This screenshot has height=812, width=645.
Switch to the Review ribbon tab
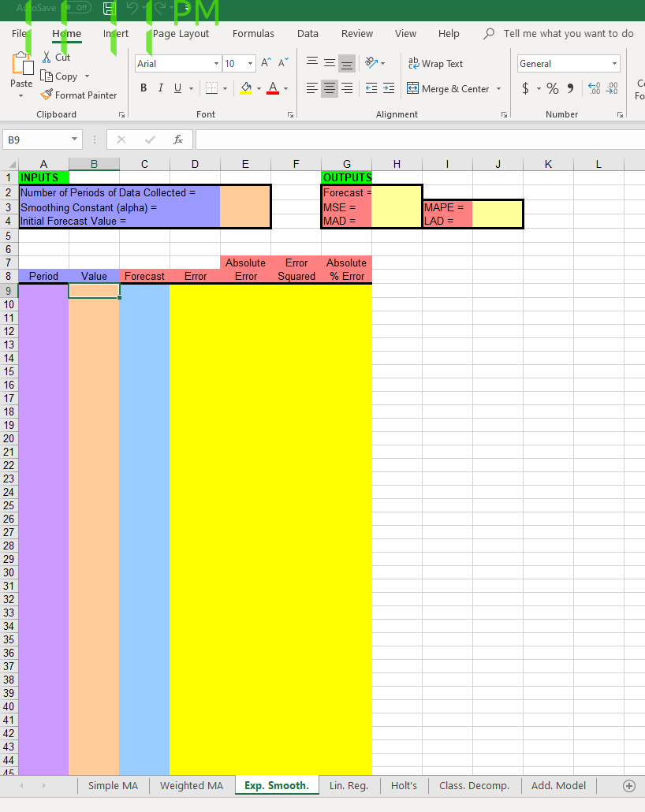coord(357,34)
